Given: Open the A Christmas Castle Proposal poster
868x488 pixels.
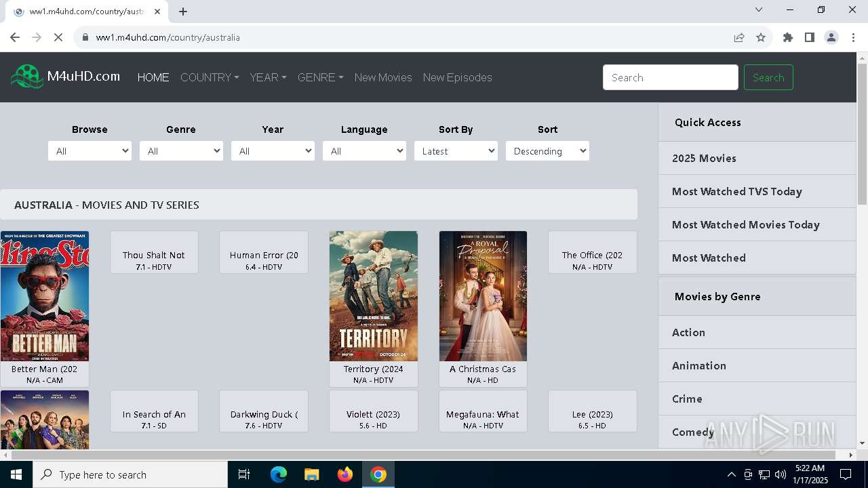Looking at the screenshot, I should click(483, 296).
